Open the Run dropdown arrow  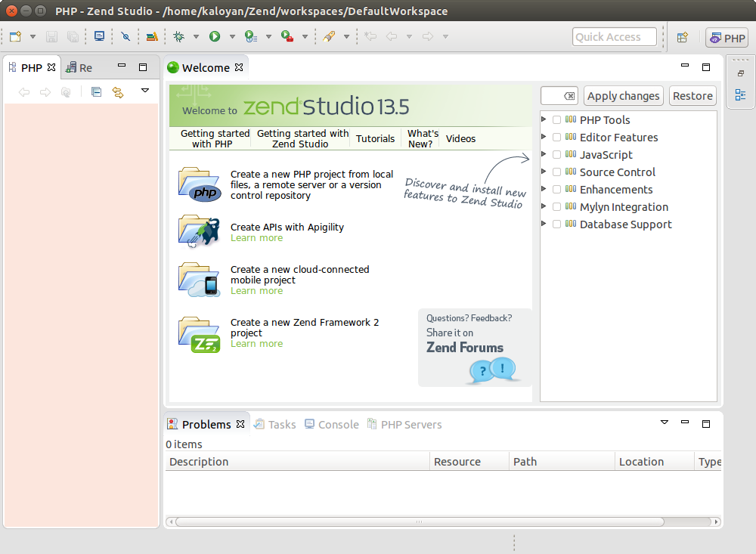pyautogui.click(x=232, y=36)
